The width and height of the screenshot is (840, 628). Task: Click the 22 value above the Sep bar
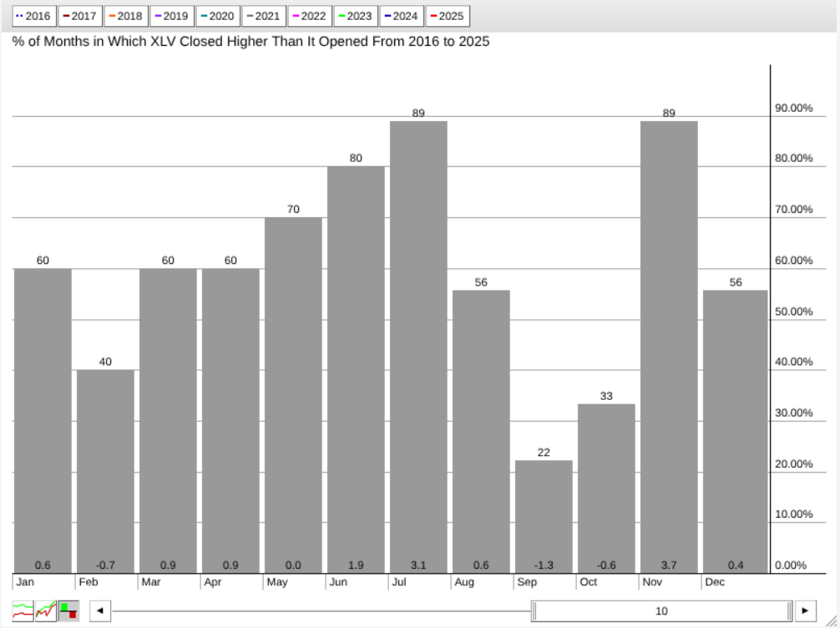[544, 453]
